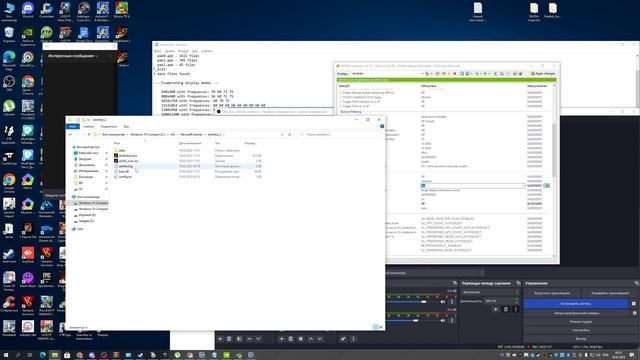Refresh the Explorer address bar

(x=289, y=134)
